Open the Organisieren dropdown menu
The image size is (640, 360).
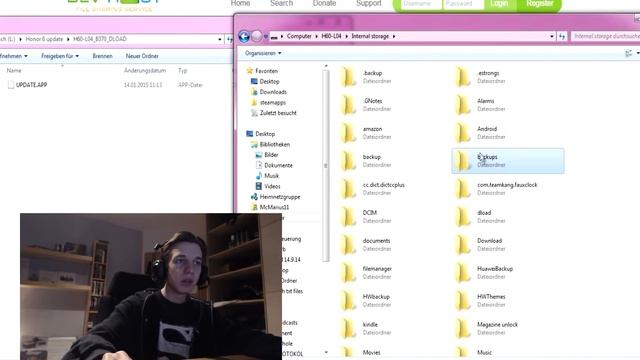tap(263, 53)
